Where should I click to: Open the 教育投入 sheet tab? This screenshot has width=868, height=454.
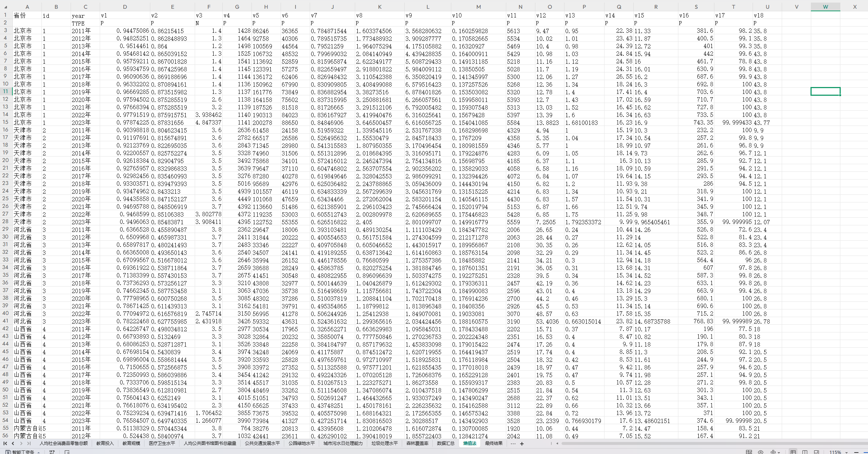point(105,443)
